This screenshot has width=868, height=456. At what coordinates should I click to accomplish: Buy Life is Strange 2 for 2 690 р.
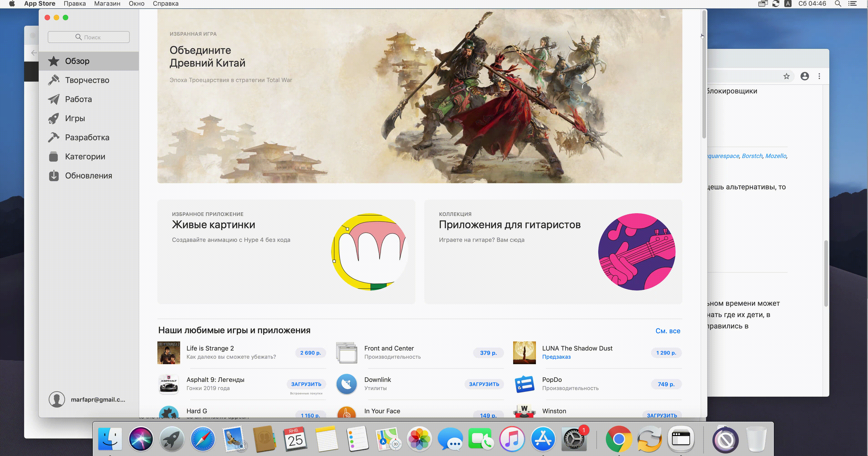pyautogui.click(x=310, y=353)
